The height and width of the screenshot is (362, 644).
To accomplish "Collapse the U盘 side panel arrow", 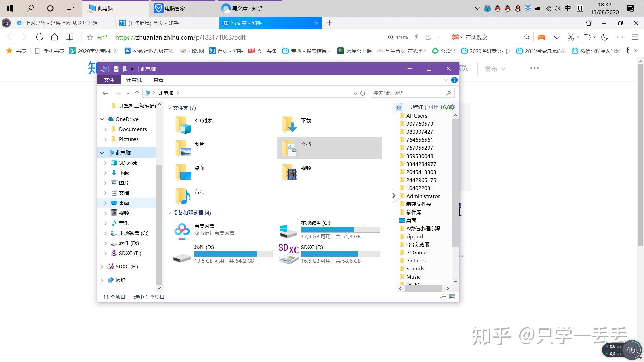I will pos(394,196).
